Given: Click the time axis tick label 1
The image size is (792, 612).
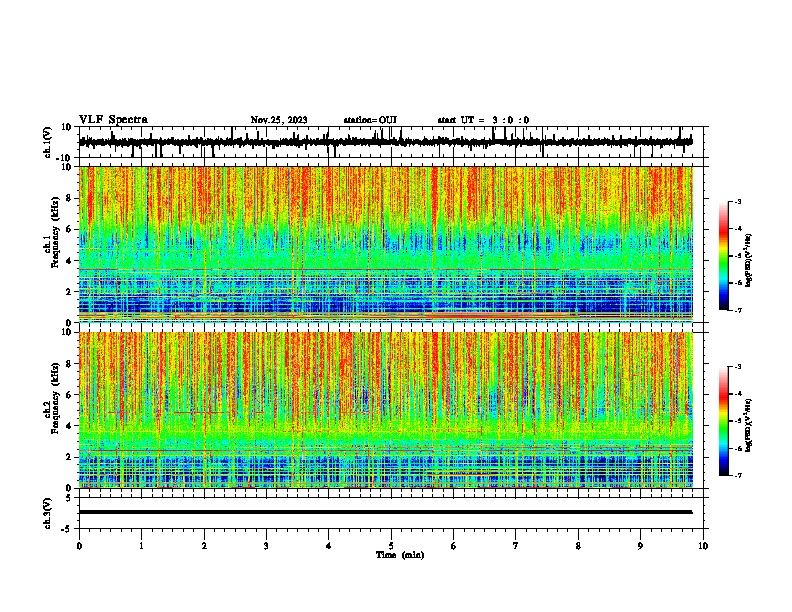Looking at the screenshot, I should (141, 546).
